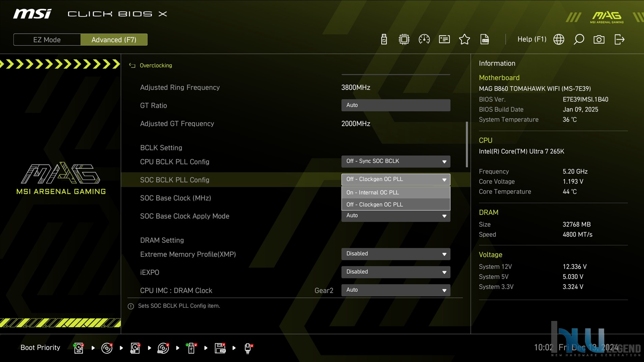644x362 pixels.
Task: Open the memory board info icon
Action: (x=444, y=39)
